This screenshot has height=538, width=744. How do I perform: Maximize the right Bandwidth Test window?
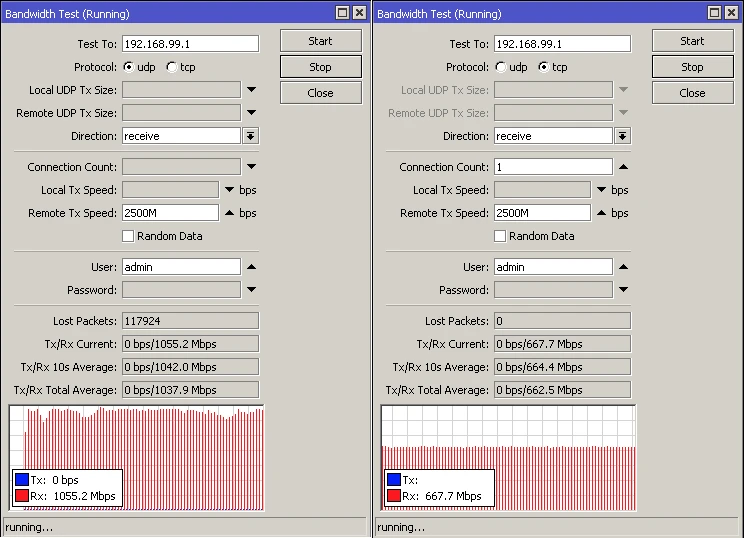coord(714,13)
